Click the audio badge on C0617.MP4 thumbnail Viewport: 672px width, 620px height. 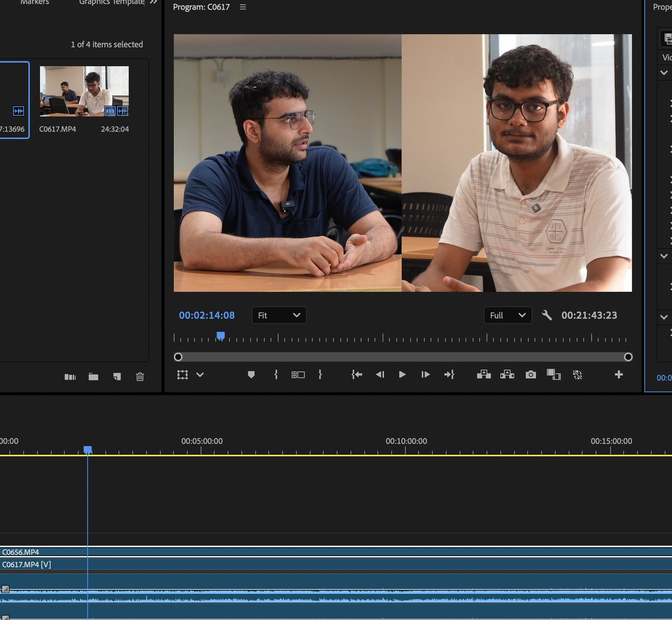(123, 111)
